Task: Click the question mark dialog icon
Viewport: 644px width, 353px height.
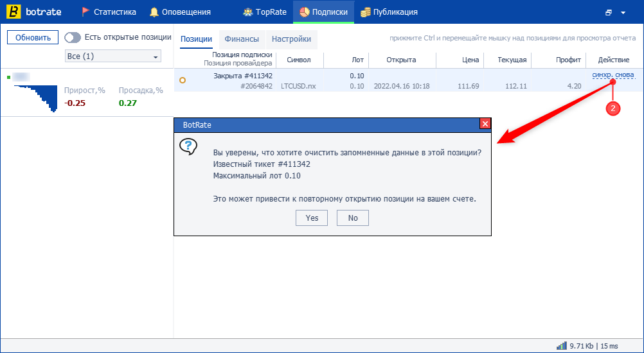Action: pos(188,146)
